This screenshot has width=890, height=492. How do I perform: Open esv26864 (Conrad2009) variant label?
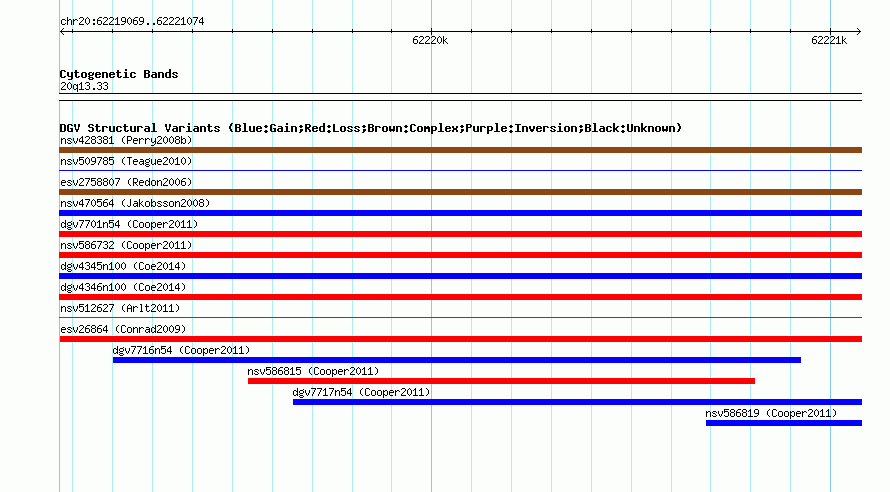tap(123, 329)
